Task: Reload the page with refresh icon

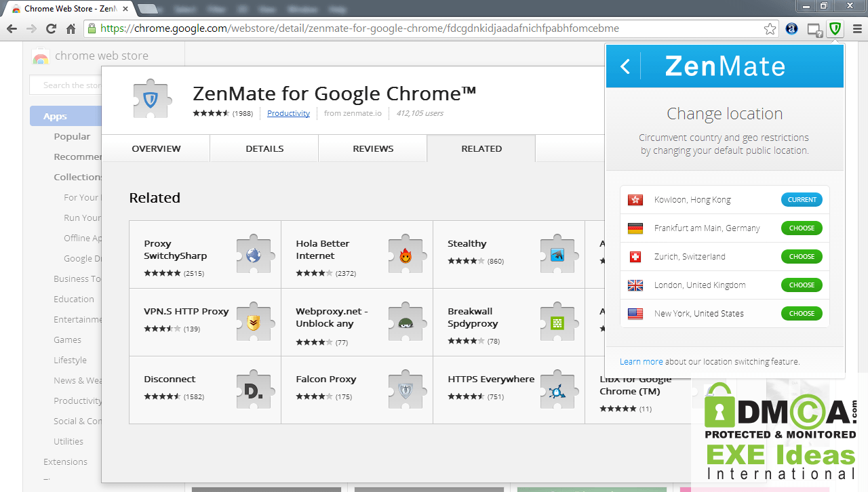Action: tap(51, 28)
